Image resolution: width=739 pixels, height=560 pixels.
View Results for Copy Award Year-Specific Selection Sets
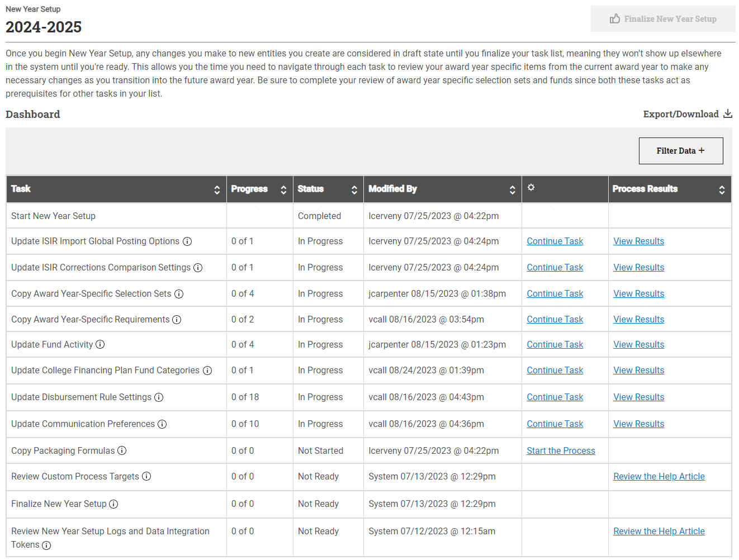tap(638, 294)
